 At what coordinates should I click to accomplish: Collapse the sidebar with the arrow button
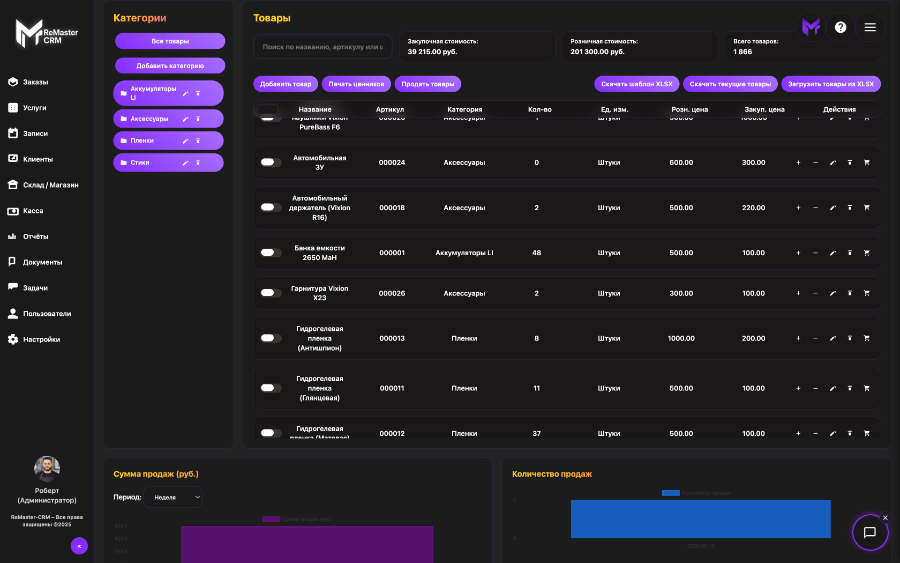(79, 545)
